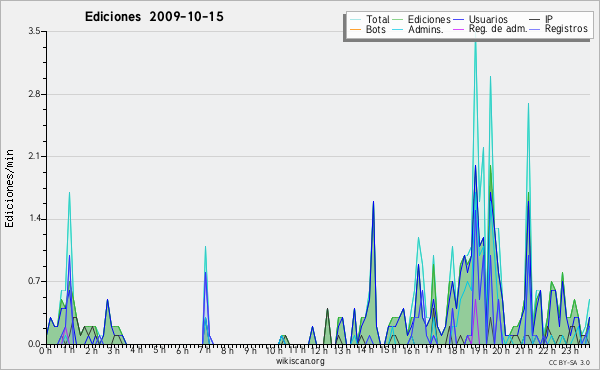Click the Admins. legend cyan line
The width and height of the screenshot is (600, 370).
pyautogui.click(x=398, y=29)
